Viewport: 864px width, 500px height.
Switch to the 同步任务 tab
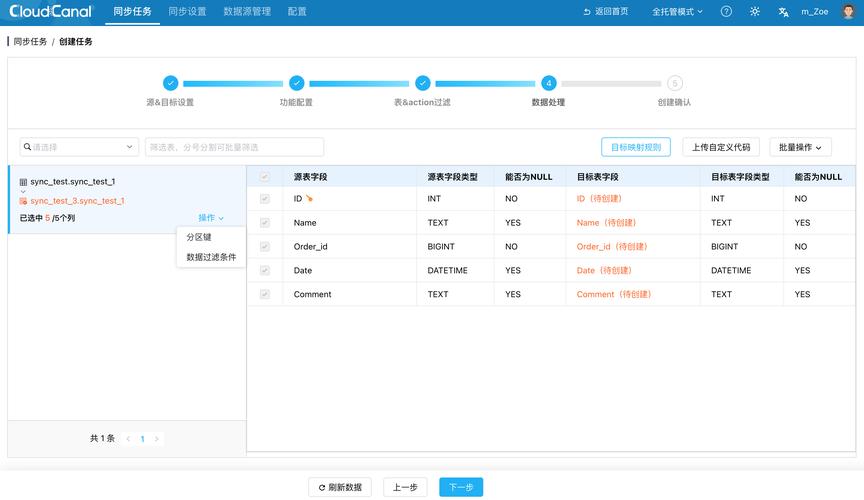[x=132, y=12]
